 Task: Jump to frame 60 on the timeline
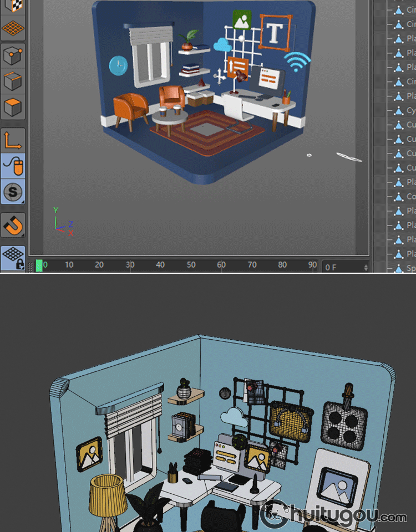coord(221,265)
